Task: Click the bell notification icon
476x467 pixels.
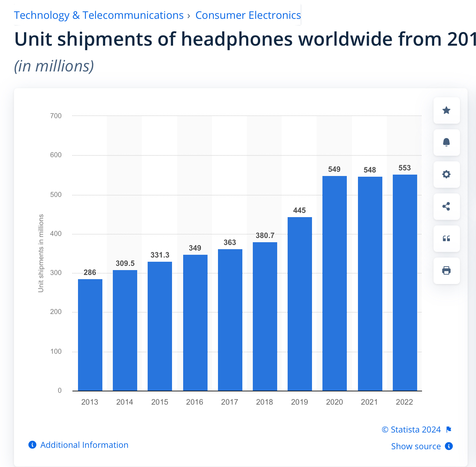Action: click(x=446, y=143)
